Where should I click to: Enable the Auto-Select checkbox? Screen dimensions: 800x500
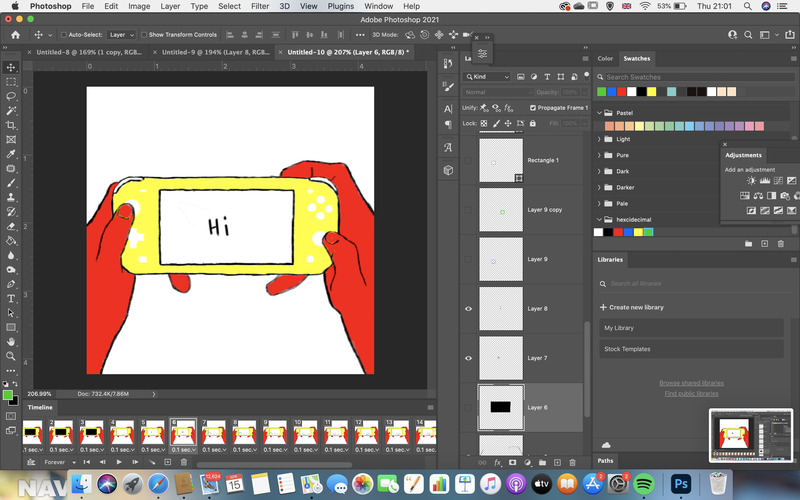(64, 35)
